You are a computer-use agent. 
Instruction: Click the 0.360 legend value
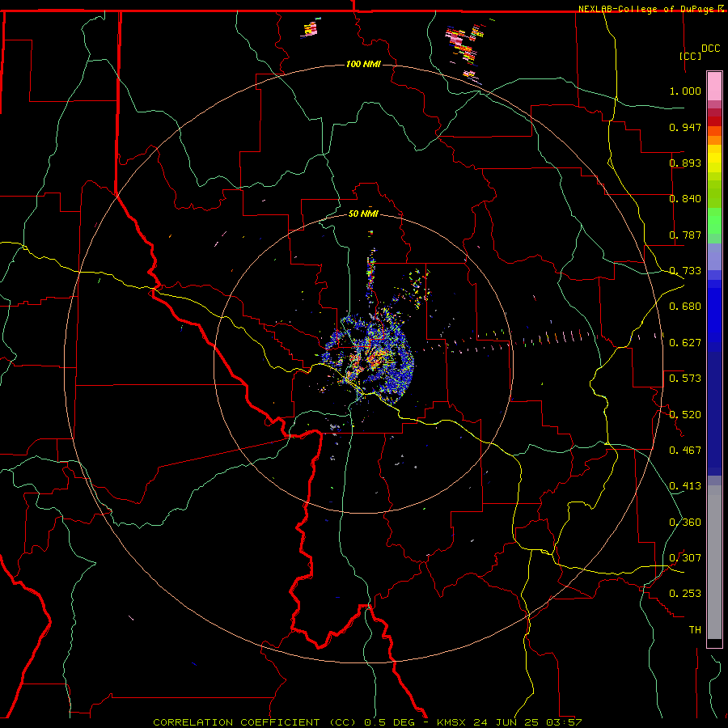pyautogui.click(x=685, y=523)
